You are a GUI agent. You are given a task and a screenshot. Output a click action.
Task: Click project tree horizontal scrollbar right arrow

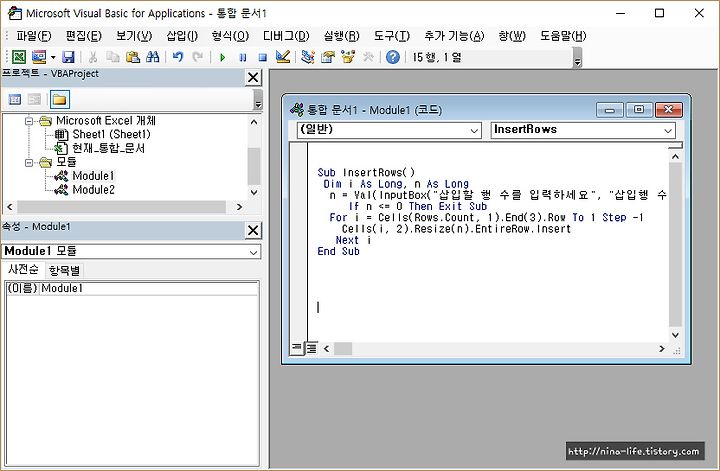coord(239,207)
